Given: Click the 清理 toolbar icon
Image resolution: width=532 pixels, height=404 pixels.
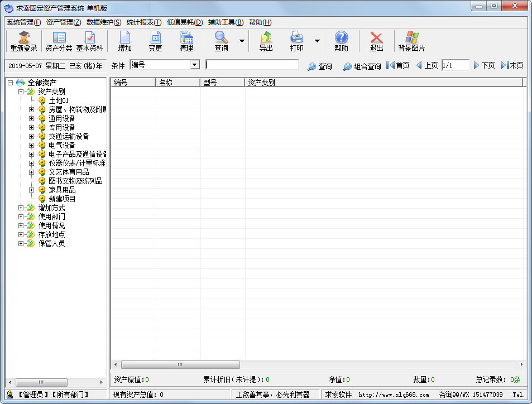Looking at the screenshot, I should tap(186, 41).
